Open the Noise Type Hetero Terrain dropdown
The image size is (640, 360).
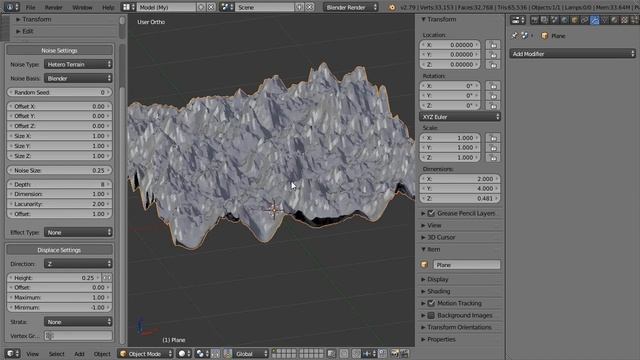(78, 64)
